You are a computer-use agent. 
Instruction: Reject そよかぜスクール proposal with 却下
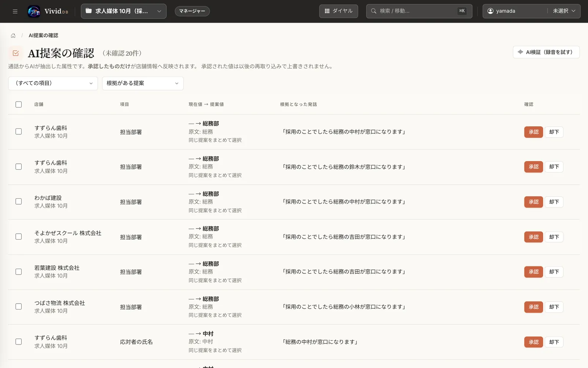554,237
